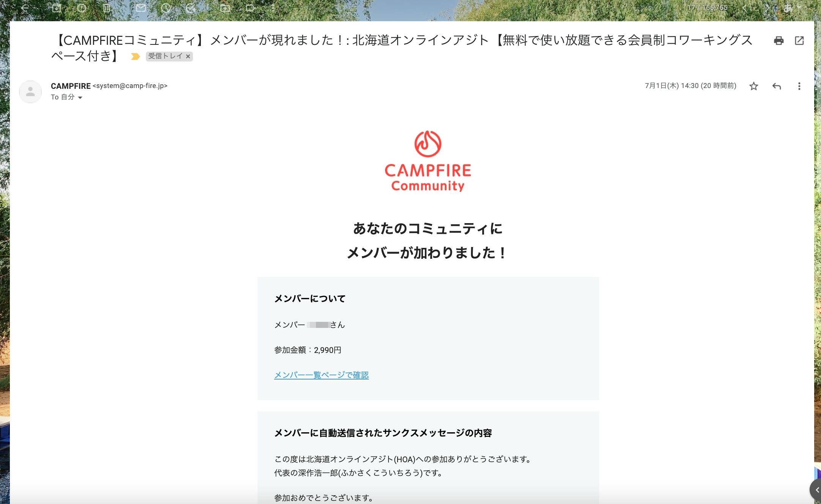Image resolution: width=821 pixels, height=504 pixels.
Task: Go back to the inbox list
Action: [x=25, y=8]
